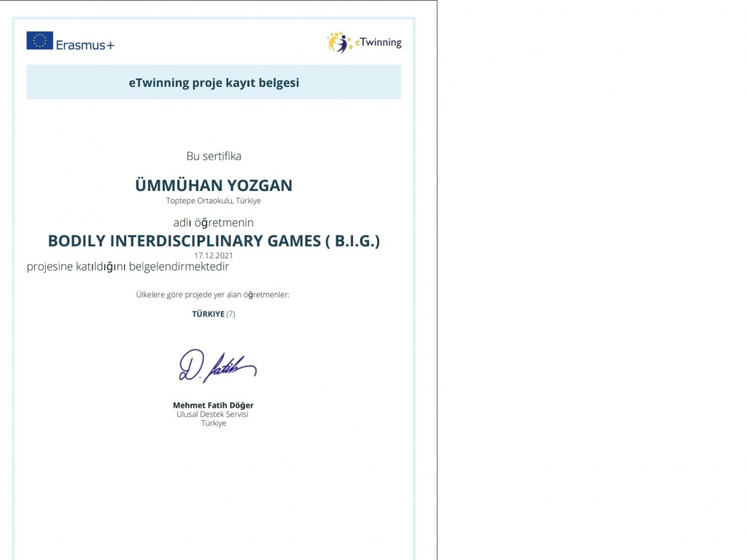
Task: Click the eTwinning figures logo icon
Action: (x=339, y=42)
